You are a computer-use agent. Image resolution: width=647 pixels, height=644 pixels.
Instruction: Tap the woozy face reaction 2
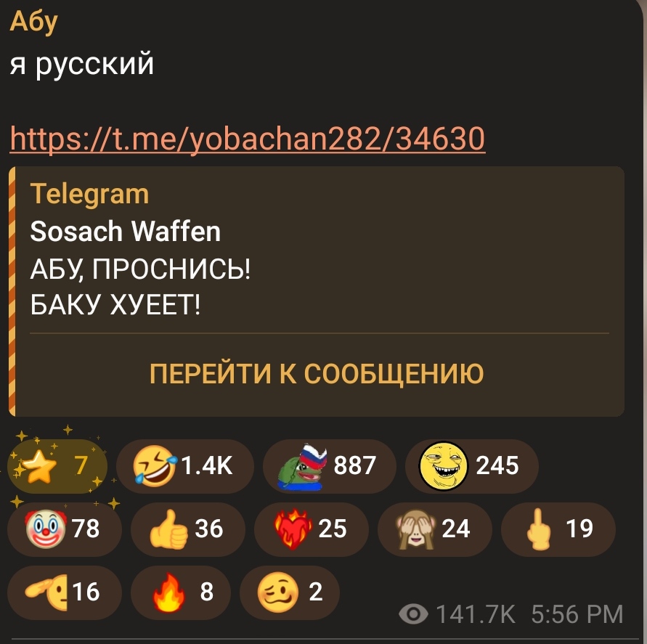tap(290, 592)
